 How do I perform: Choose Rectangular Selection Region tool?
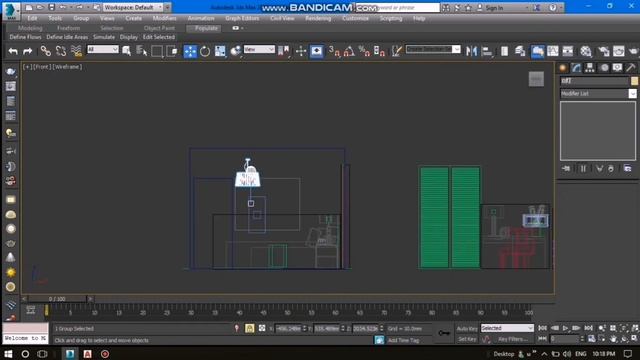[x=157, y=51]
